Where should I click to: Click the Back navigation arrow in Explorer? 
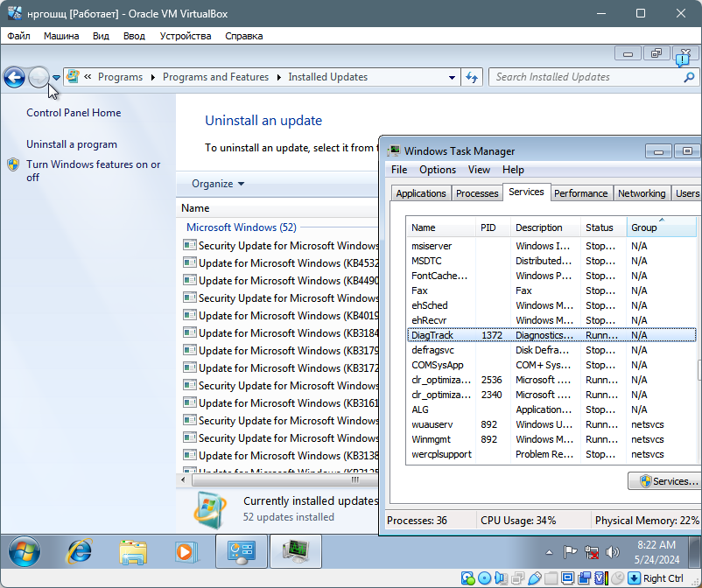14,78
